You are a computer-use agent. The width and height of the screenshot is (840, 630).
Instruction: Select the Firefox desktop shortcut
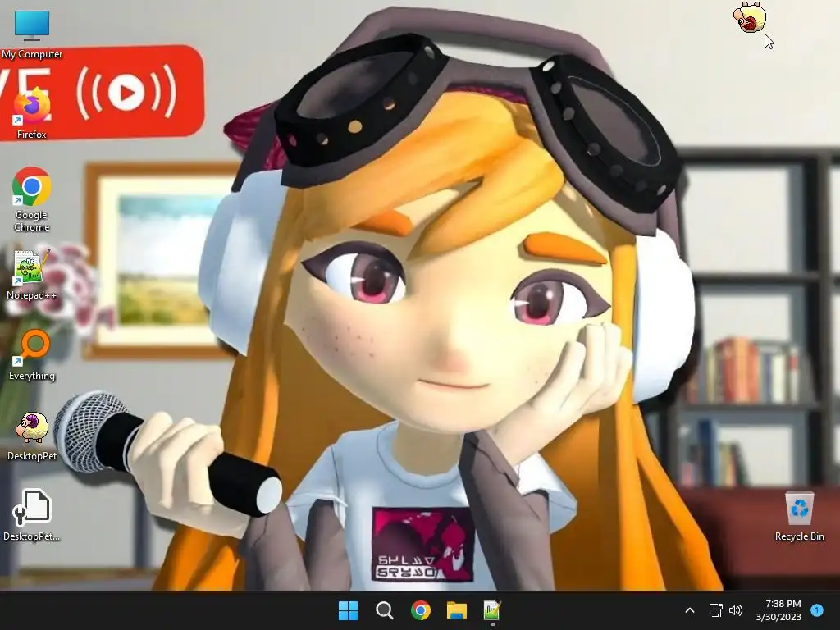click(x=32, y=114)
